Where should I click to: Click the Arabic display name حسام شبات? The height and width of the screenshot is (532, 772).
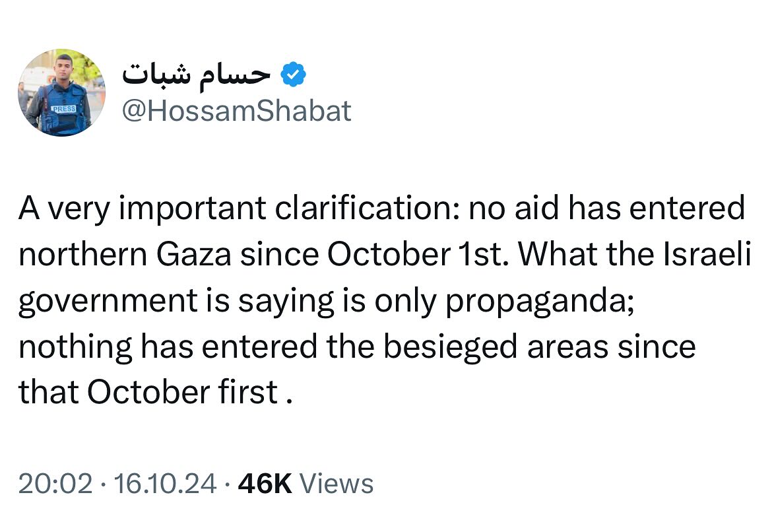[196, 75]
